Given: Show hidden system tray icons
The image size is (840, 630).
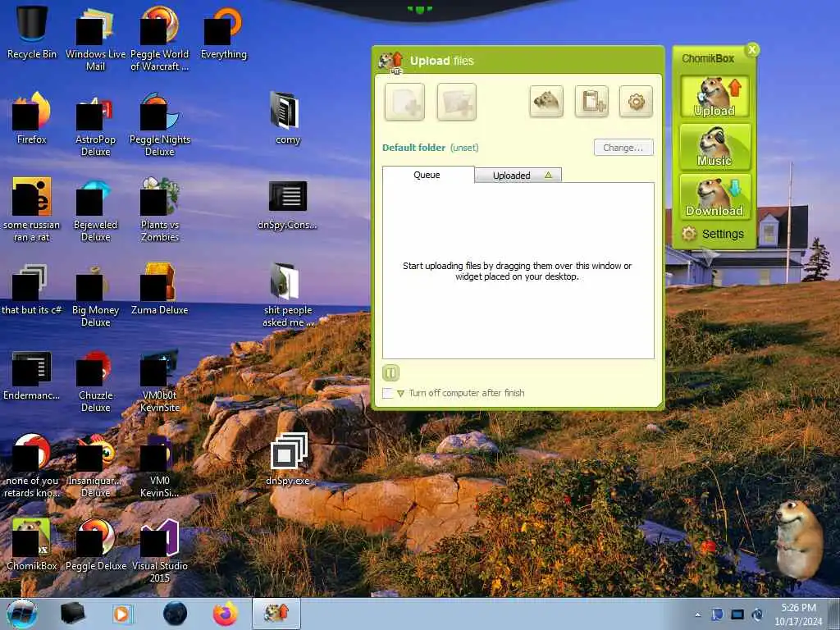Looking at the screenshot, I should [x=697, y=614].
